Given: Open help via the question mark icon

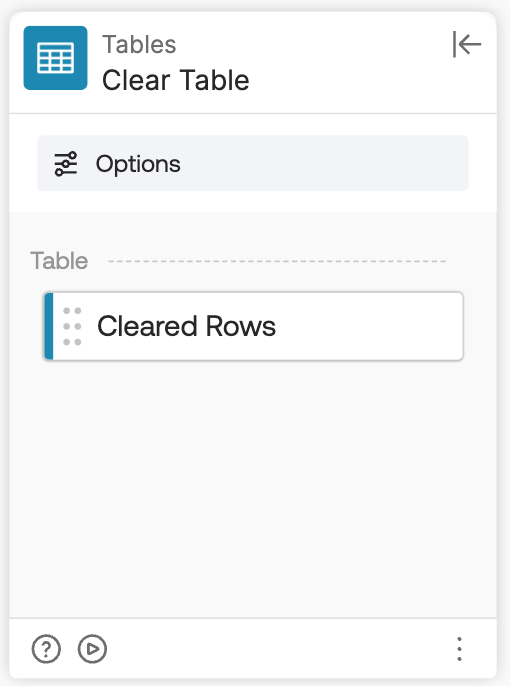Looking at the screenshot, I should coord(46,648).
